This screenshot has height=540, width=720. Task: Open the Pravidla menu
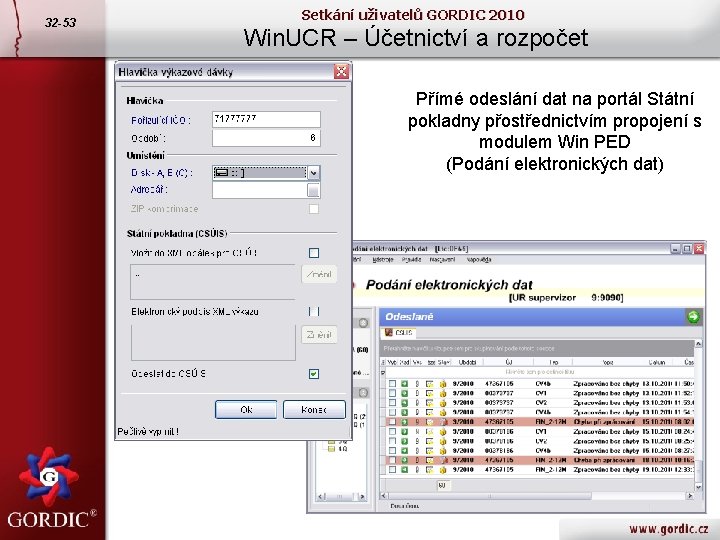click(411, 259)
